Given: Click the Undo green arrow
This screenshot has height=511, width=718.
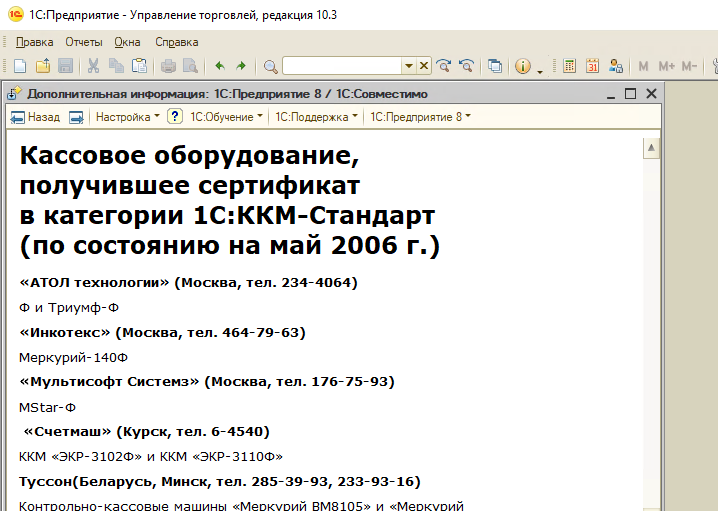Looking at the screenshot, I should (220, 66).
